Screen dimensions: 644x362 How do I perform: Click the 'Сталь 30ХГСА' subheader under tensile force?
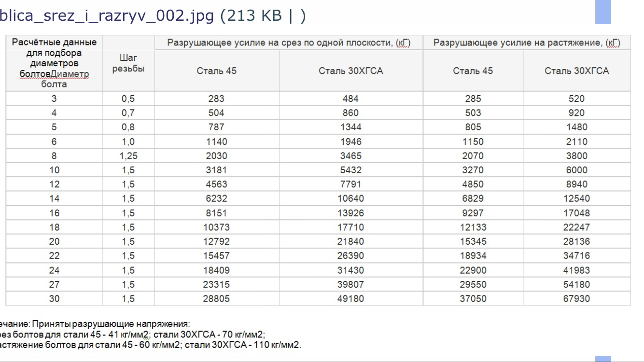click(x=577, y=71)
